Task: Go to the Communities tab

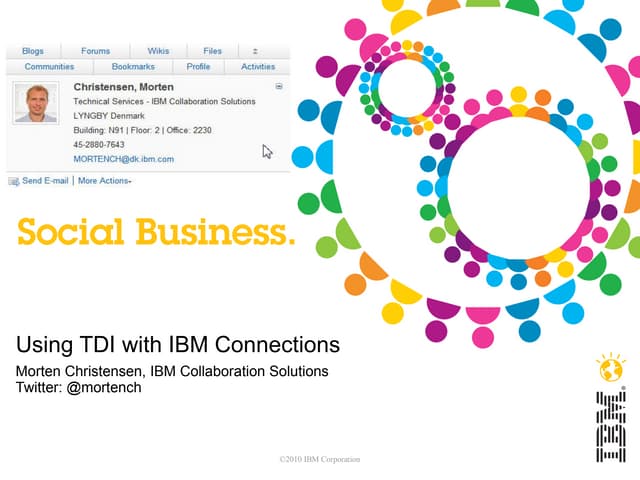Action: (x=49, y=67)
